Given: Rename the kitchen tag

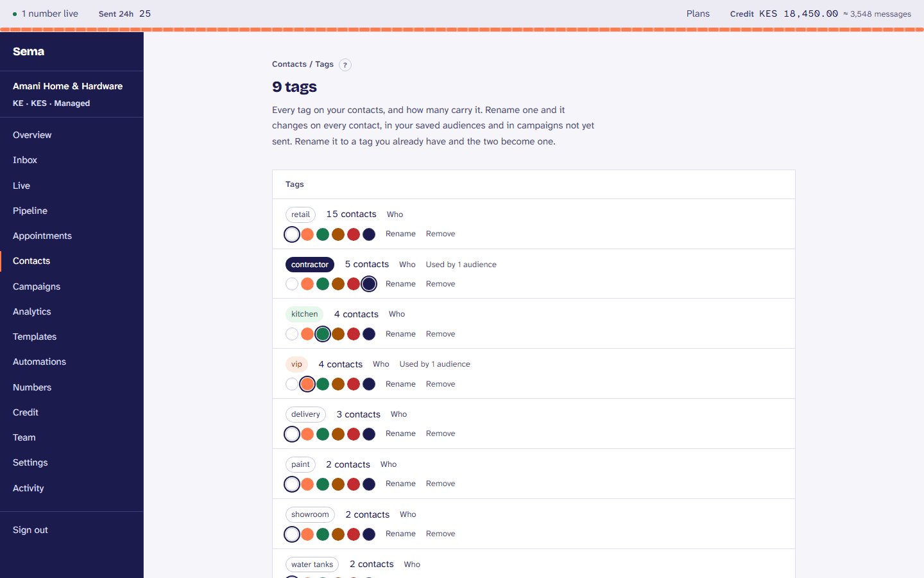Looking at the screenshot, I should click(400, 334).
